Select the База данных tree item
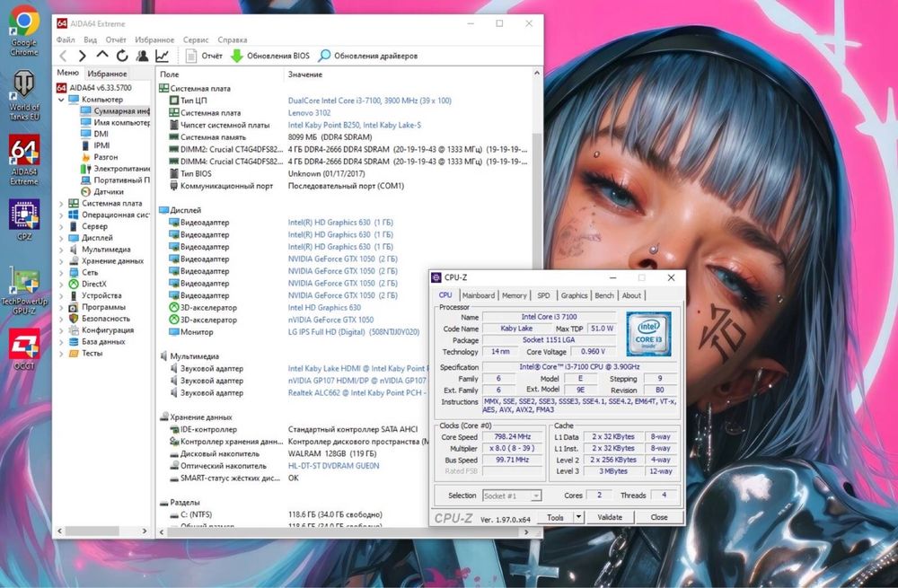This screenshot has height=588, width=898. 97,341
